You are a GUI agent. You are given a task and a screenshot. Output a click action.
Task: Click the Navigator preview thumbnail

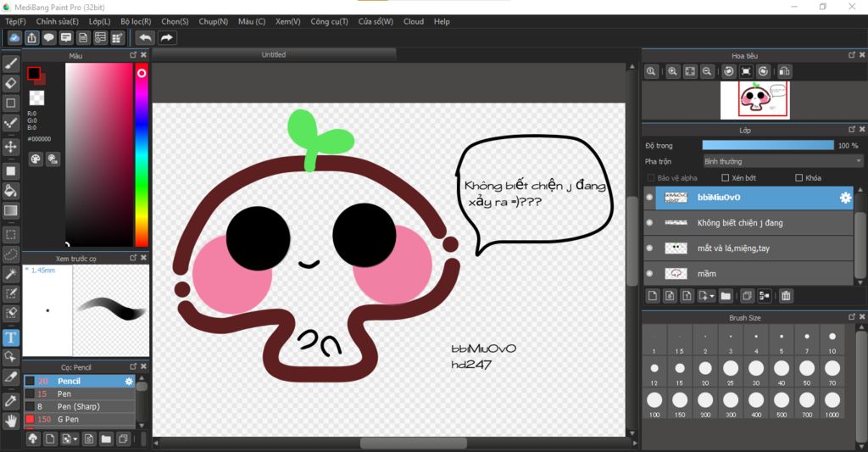pos(755,100)
